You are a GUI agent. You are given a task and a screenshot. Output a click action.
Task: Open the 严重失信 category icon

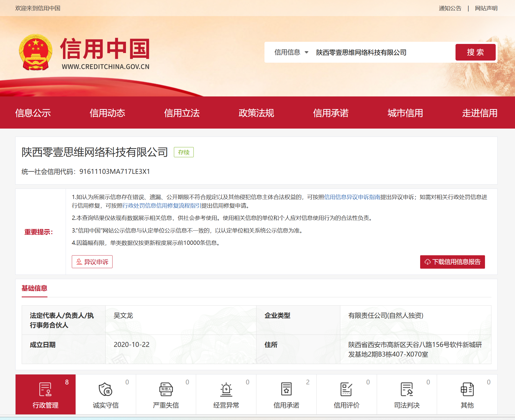click(166, 389)
